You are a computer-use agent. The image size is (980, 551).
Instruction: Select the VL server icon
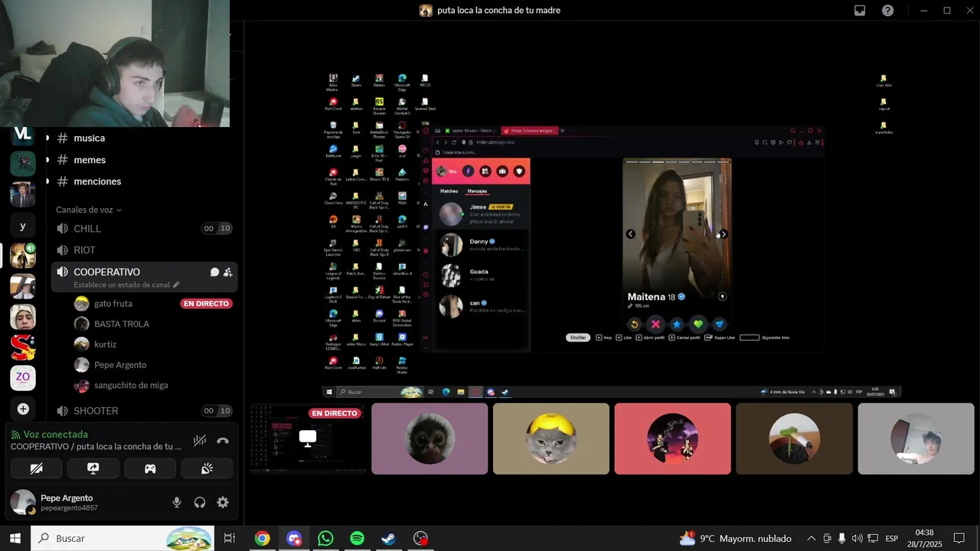[23, 134]
